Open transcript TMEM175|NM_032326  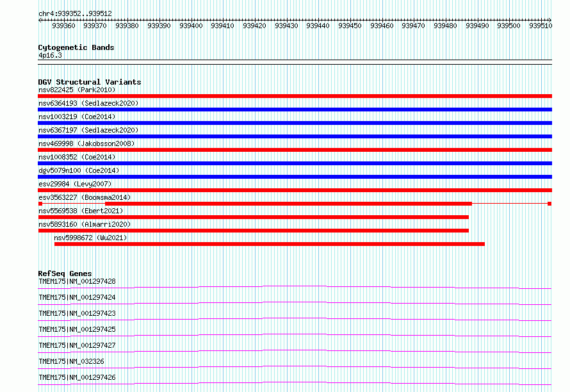click(x=71, y=361)
